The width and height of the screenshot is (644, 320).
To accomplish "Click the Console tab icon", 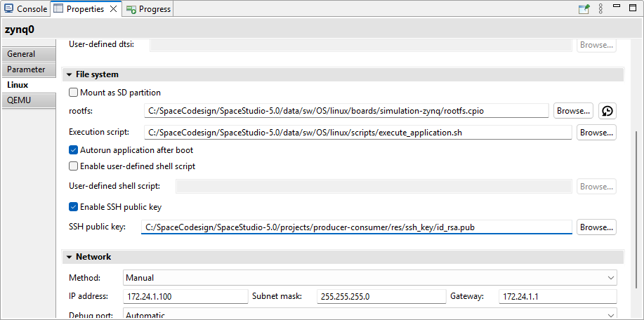I will pyautogui.click(x=8, y=8).
